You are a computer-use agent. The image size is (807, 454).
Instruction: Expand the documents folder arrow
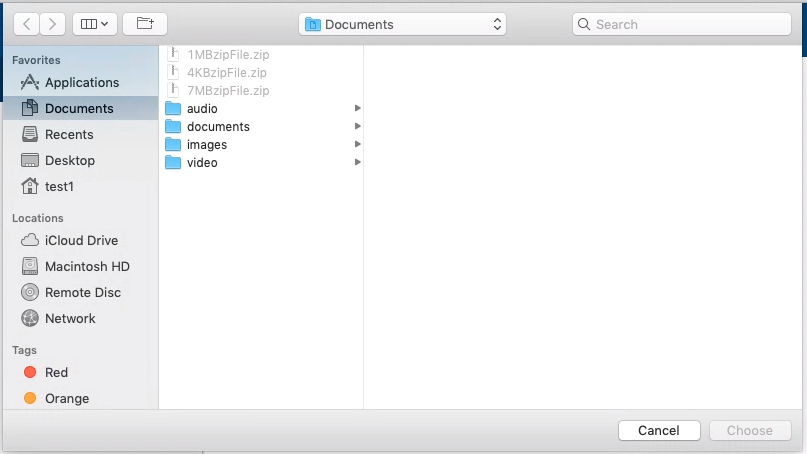[357, 126]
